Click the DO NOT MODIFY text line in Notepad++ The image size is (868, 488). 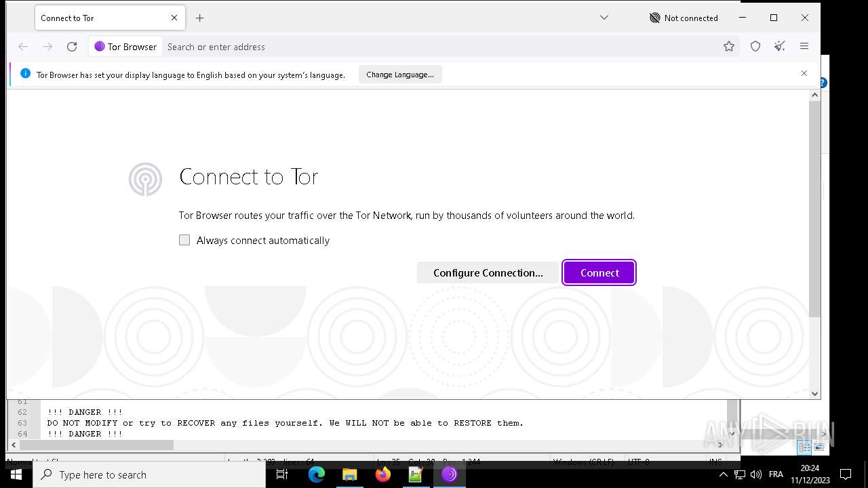(x=285, y=423)
